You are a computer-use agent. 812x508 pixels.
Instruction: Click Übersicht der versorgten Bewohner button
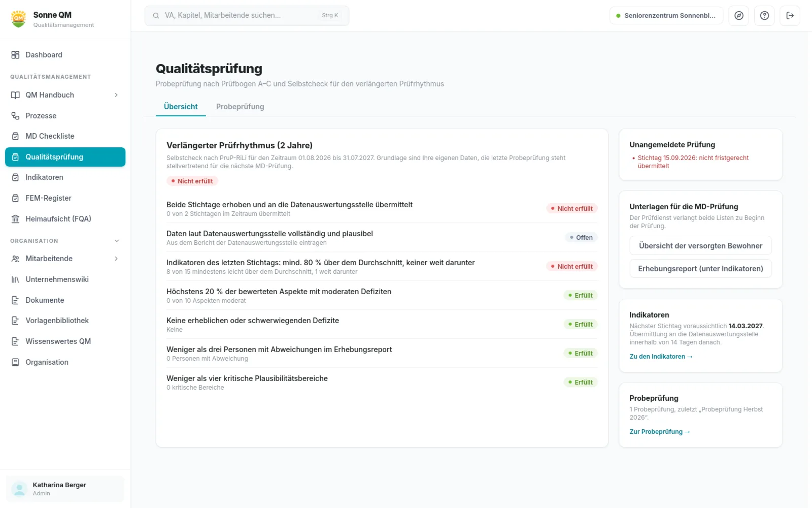pos(700,245)
